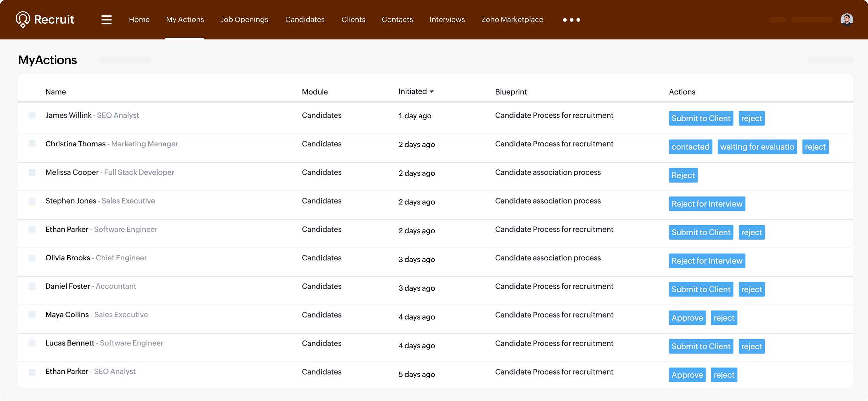
Task: Open the user profile avatar
Action: [x=846, y=20]
